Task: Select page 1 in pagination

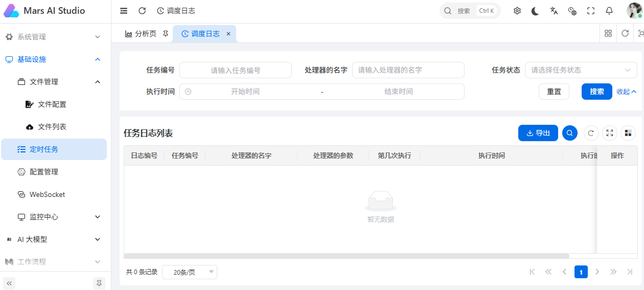Action: [581, 272]
